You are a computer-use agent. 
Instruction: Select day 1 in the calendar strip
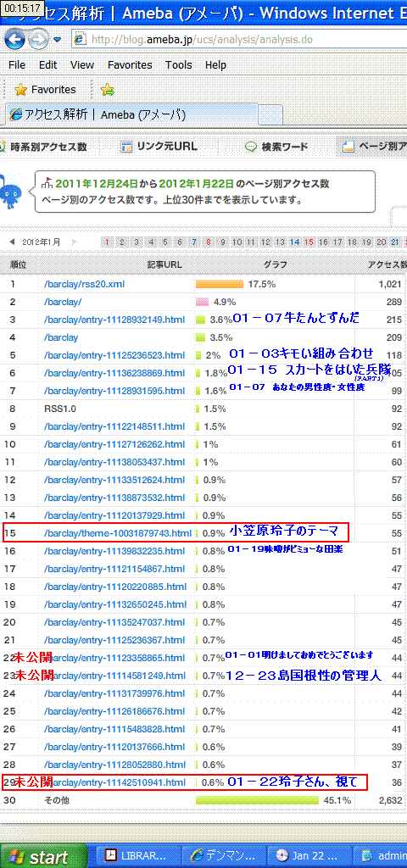click(x=107, y=242)
